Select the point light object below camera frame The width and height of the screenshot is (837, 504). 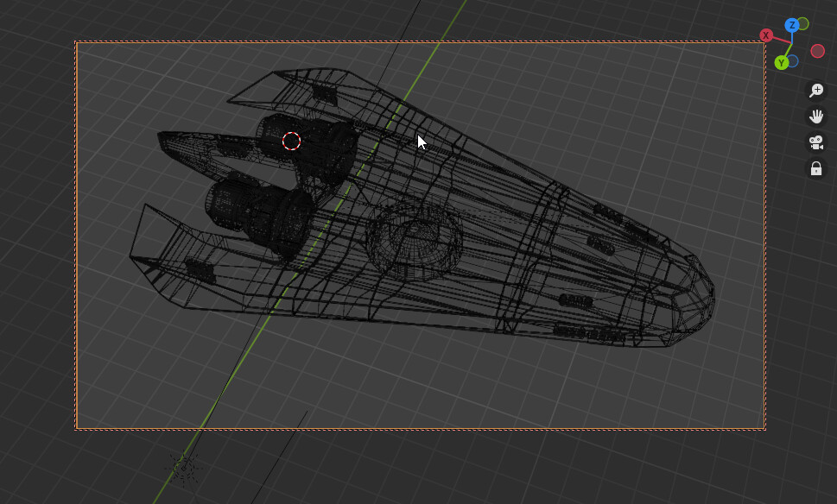184,469
